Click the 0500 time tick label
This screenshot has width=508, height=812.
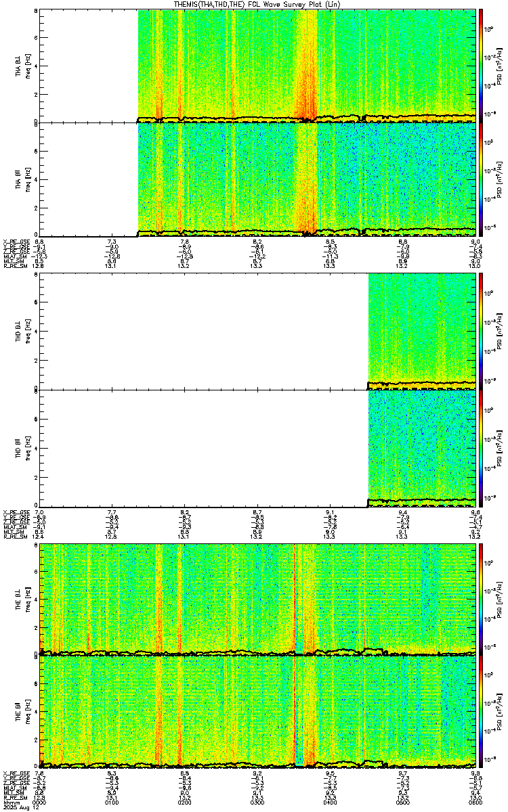402,802
